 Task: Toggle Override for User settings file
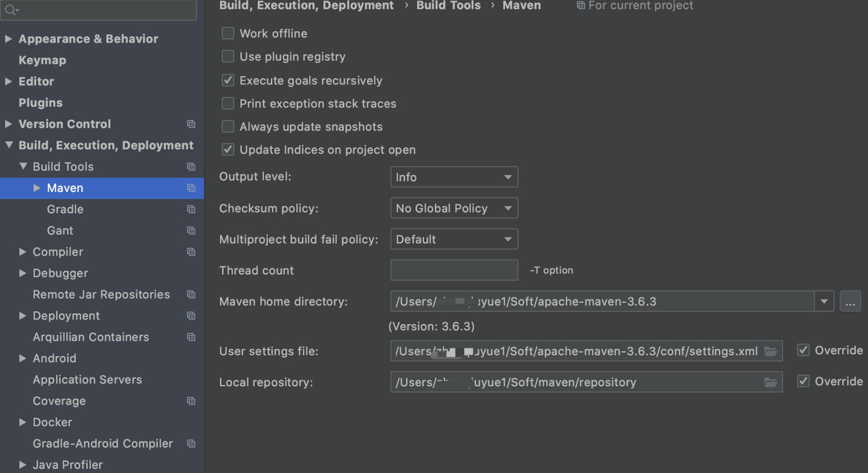(804, 351)
